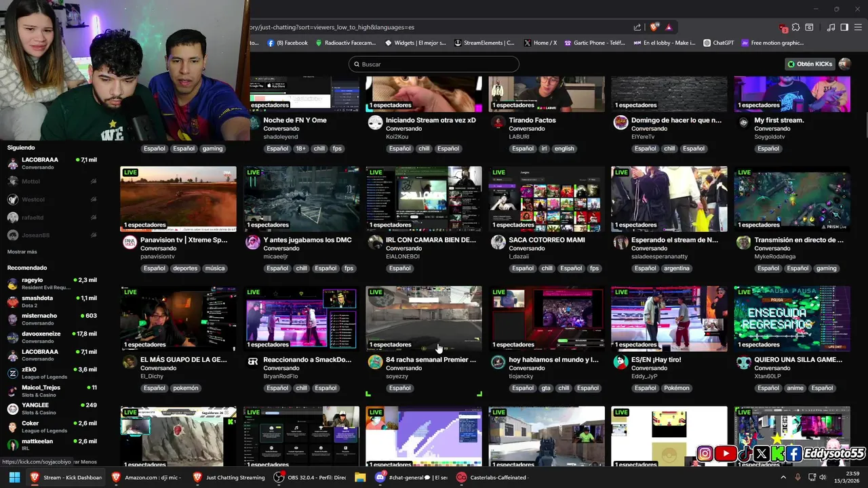Click the LABURI channel avatar
The width and height of the screenshot is (868, 488).
pyautogui.click(x=498, y=123)
